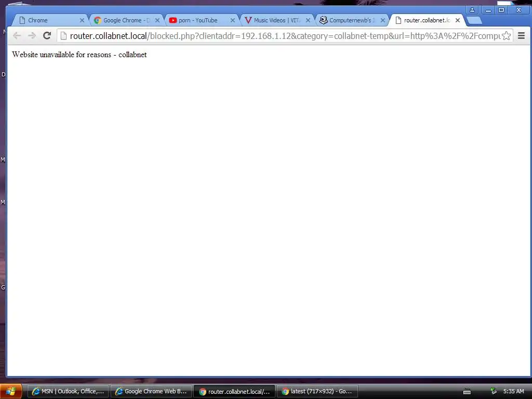
Task: Switch to the Music Videos tab
Action: [275, 20]
